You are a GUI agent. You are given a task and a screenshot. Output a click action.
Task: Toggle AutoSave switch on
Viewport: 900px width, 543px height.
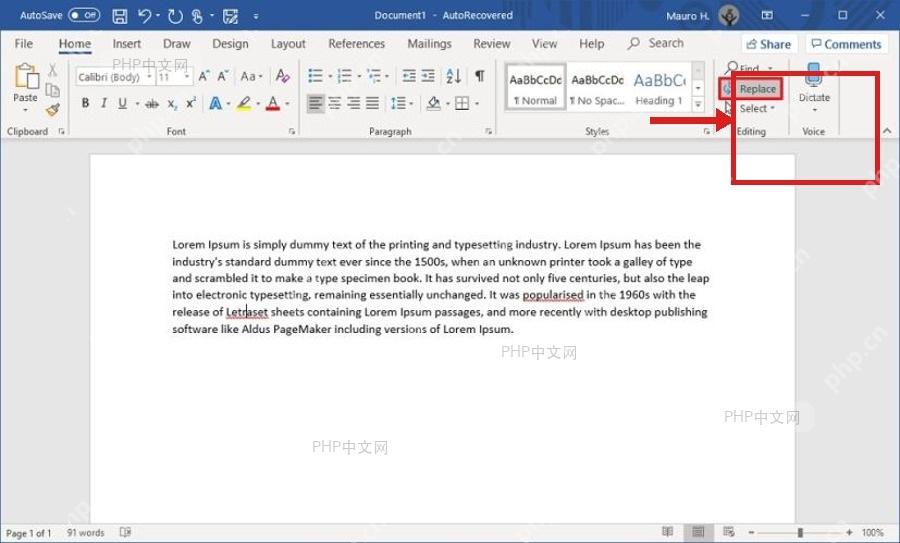click(84, 15)
